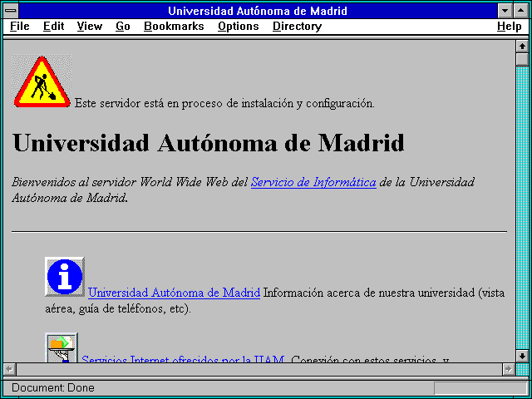532x399 pixels.
Task: Click the vertical scrollbar thumb
Action: tap(522, 59)
